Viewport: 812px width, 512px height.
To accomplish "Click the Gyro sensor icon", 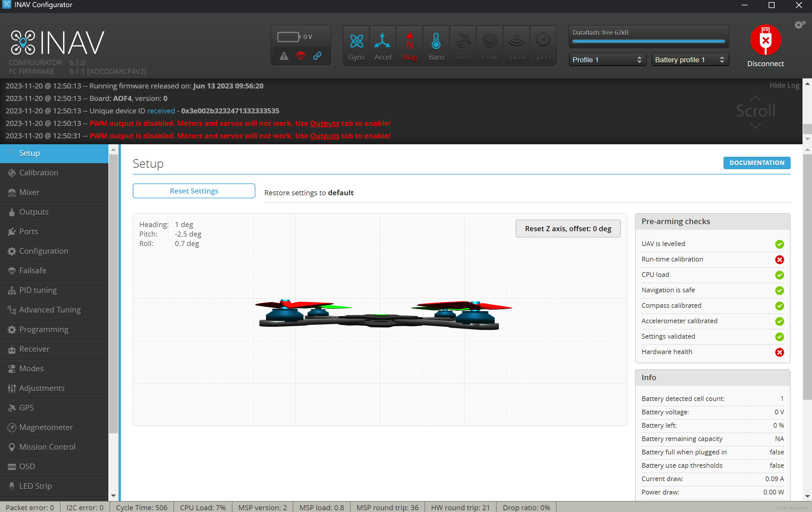I will [356, 42].
